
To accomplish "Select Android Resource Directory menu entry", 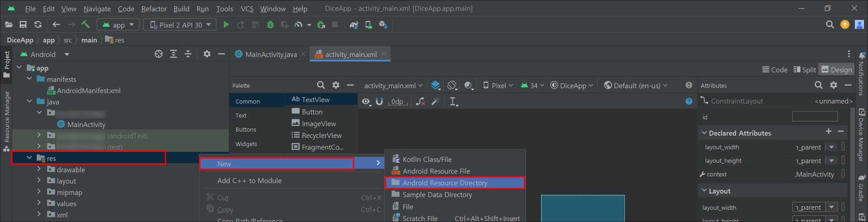I will point(455,183).
